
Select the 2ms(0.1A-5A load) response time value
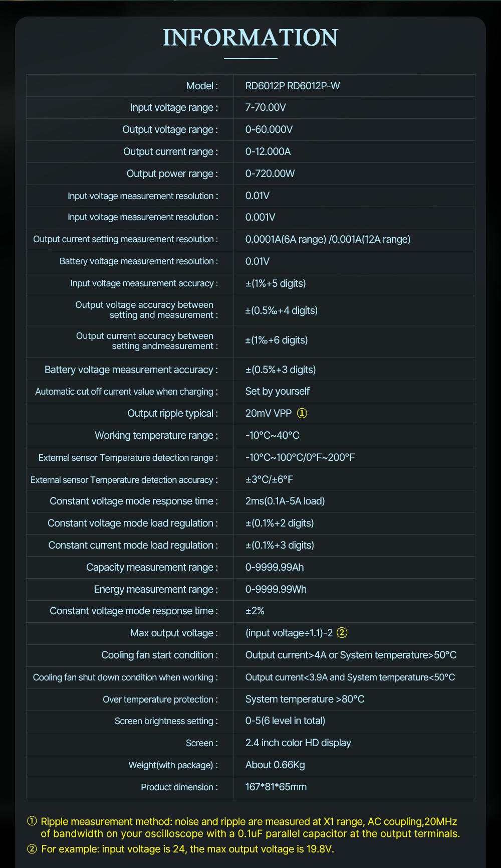[285, 501]
